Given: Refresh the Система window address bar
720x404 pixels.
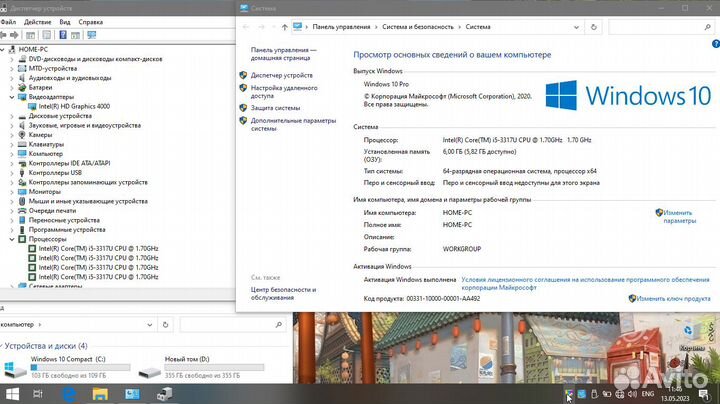Looking at the screenshot, I should click(593, 27).
